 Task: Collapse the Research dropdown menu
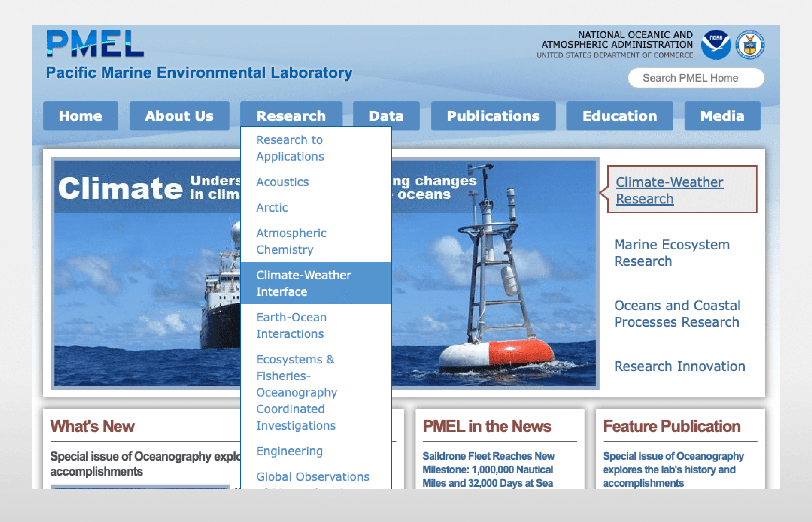pos(291,116)
